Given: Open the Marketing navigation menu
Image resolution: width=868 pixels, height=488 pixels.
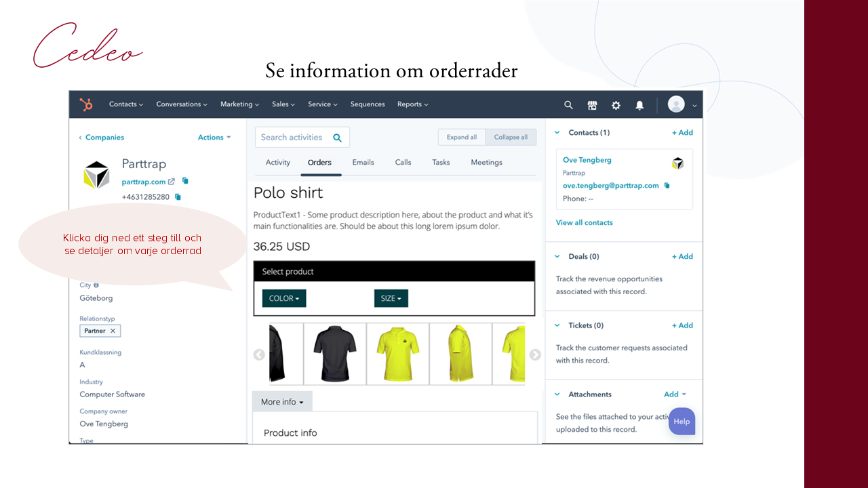Looking at the screenshot, I should [240, 104].
